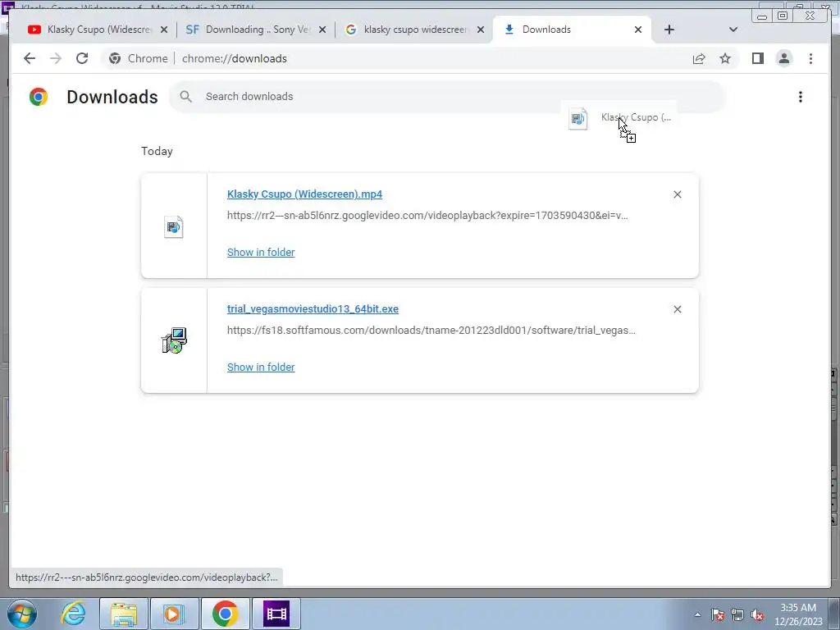Click the googlevideo.com source URL text
840x630 pixels.
pos(427,216)
